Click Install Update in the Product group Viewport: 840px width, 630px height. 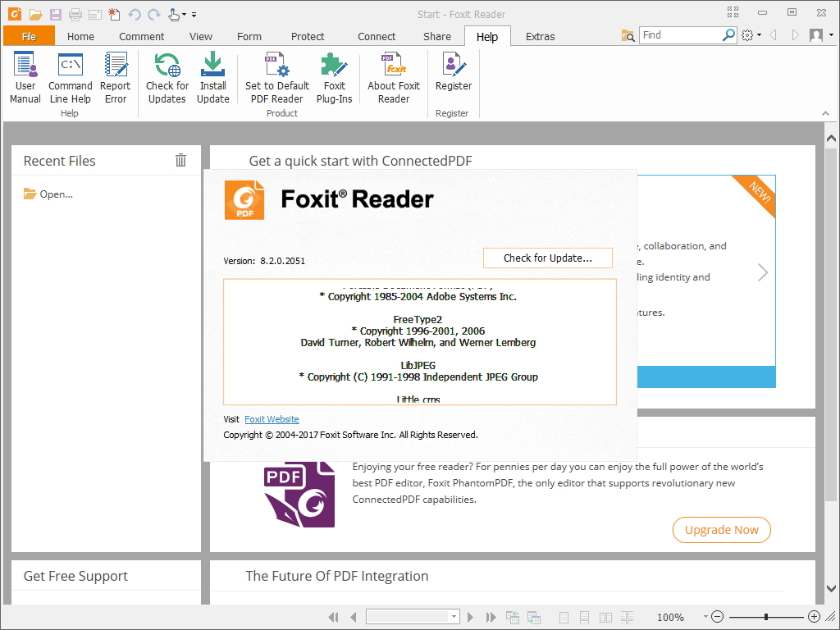point(212,76)
